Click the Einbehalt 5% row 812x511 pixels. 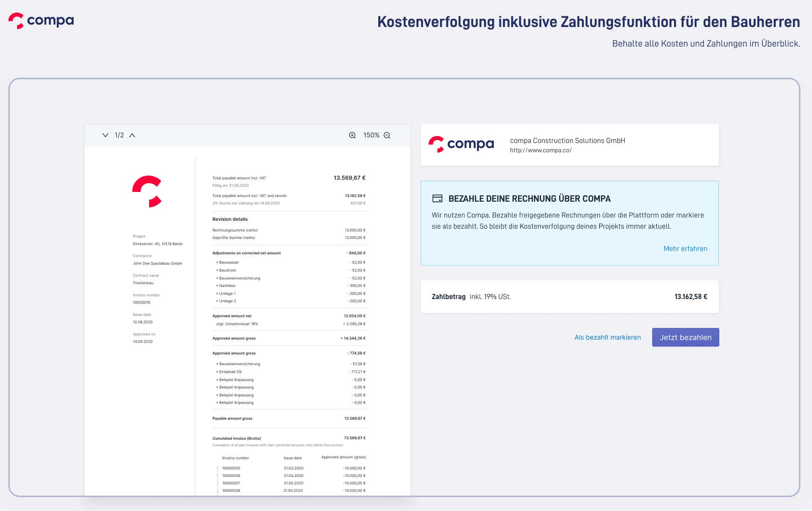click(x=291, y=372)
